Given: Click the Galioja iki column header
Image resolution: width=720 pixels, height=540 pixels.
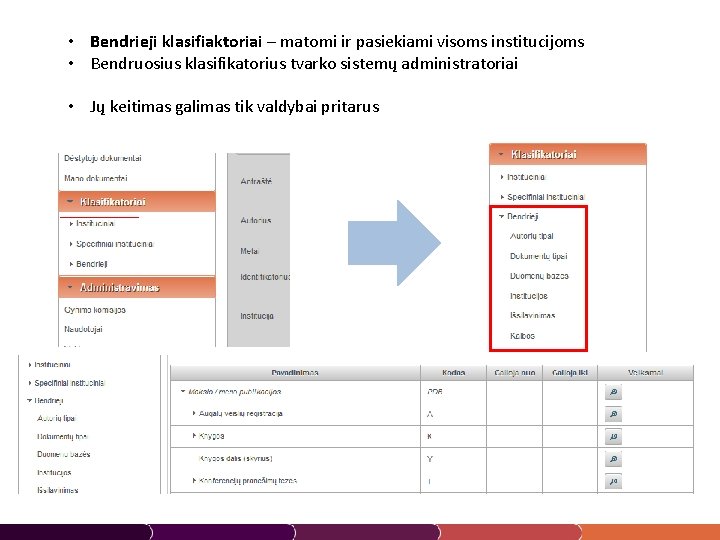Looking at the screenshot, I should (x=570, y=372).
